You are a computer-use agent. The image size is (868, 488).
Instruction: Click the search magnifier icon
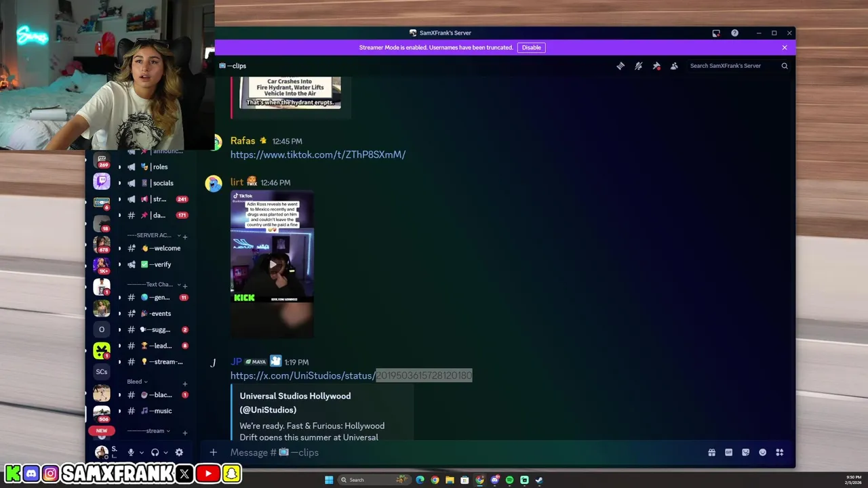785,66
